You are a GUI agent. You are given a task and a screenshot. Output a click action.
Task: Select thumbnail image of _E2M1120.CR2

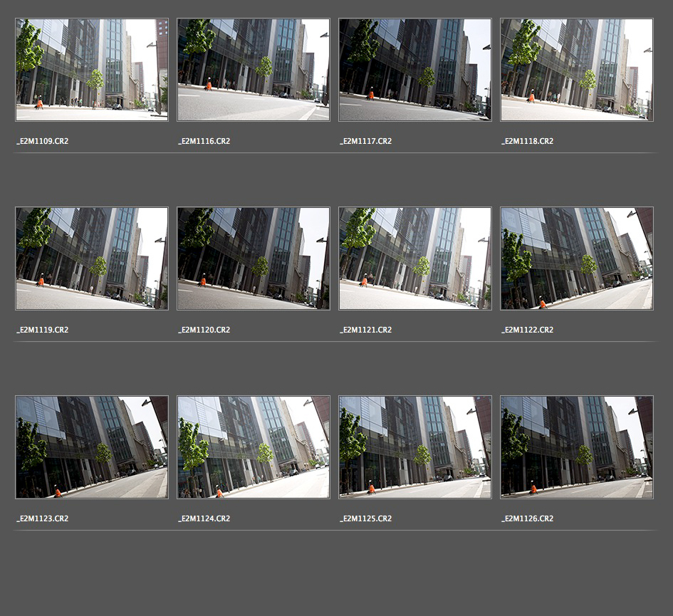pos(254,259)
